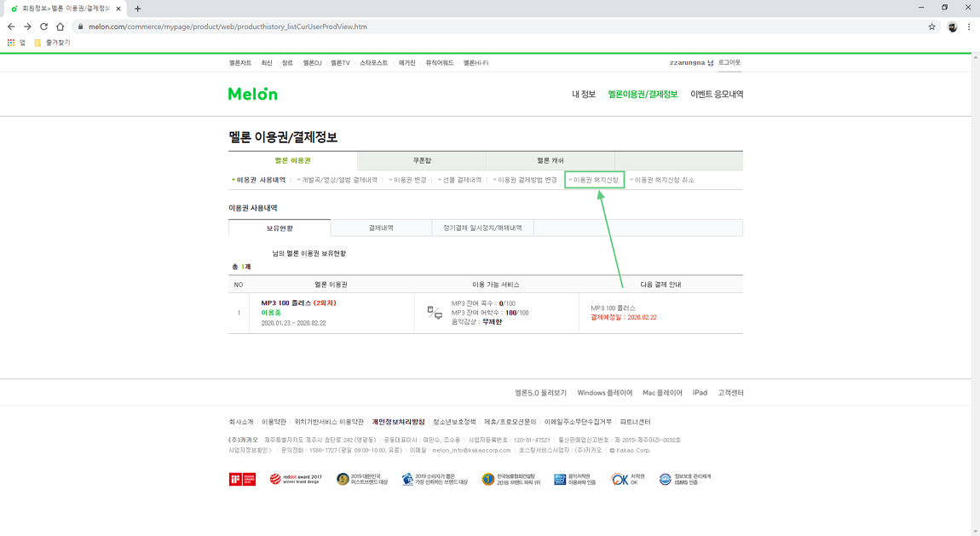The image size is (980, 536).
Task: Select the 선물 결제내역 submenu
Action: (x=459, y=180)
